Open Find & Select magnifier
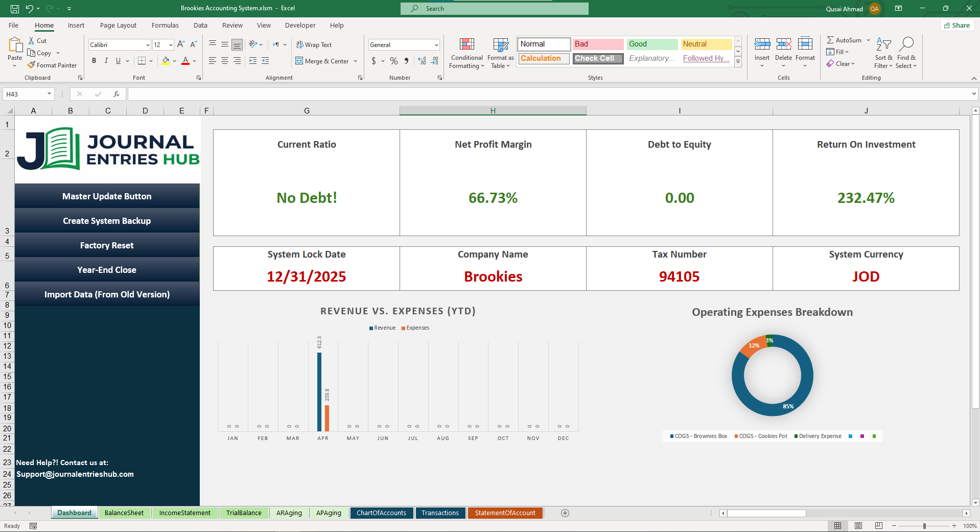Screen dimensions: 980x532 (x=906, y=44)
